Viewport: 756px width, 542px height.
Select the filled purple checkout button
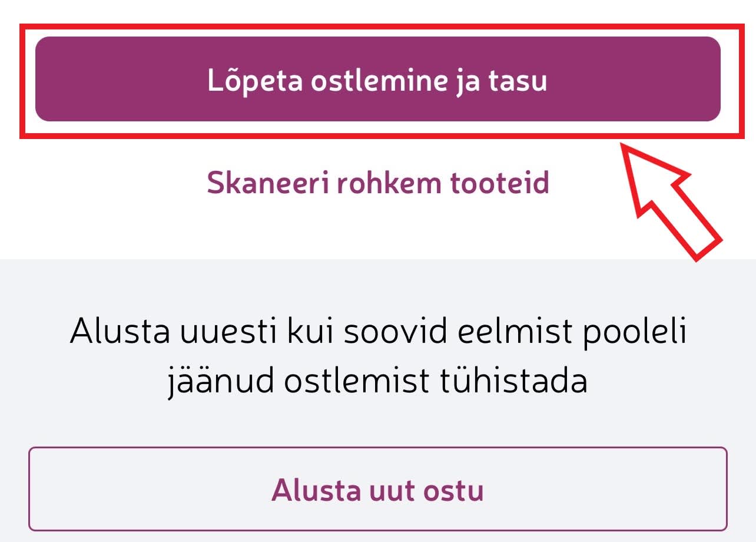click(377, 80)
